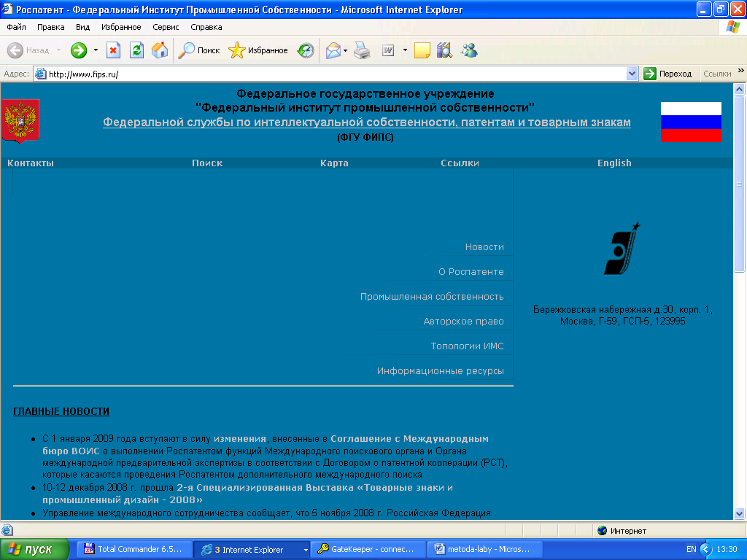Open the О Роспатенте link
The image size is (747, 560).
471,272
